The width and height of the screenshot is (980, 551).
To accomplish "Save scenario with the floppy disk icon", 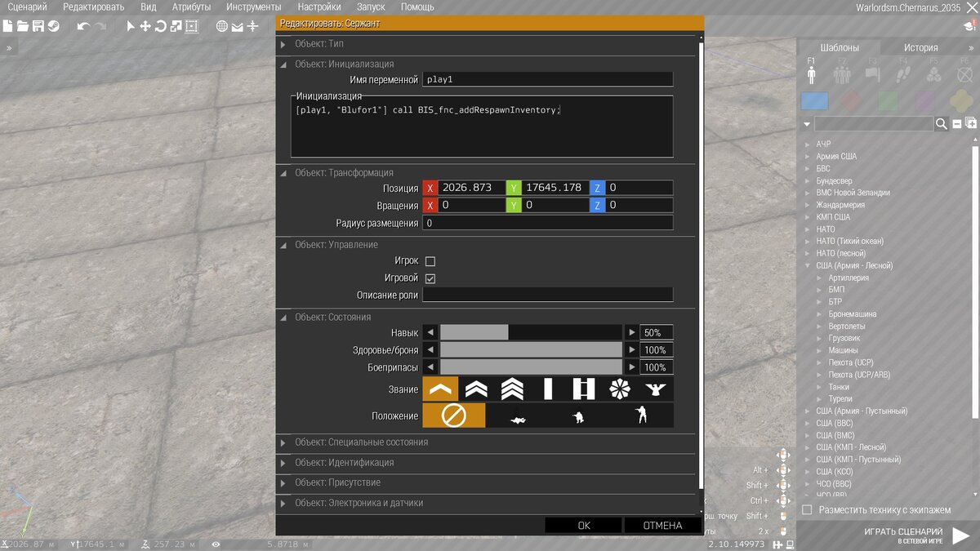I will pyautogui.click(x=38, y=26).
